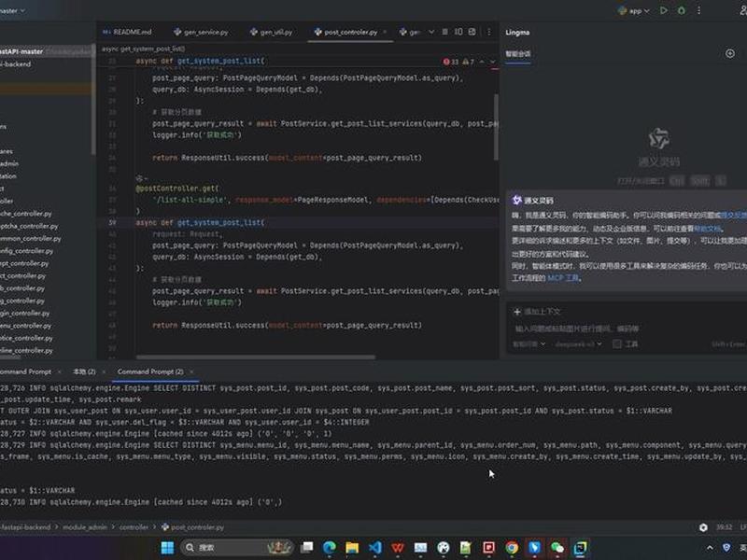
Task: Open File Explorer from the taskbar
Action: coord(352,548)
